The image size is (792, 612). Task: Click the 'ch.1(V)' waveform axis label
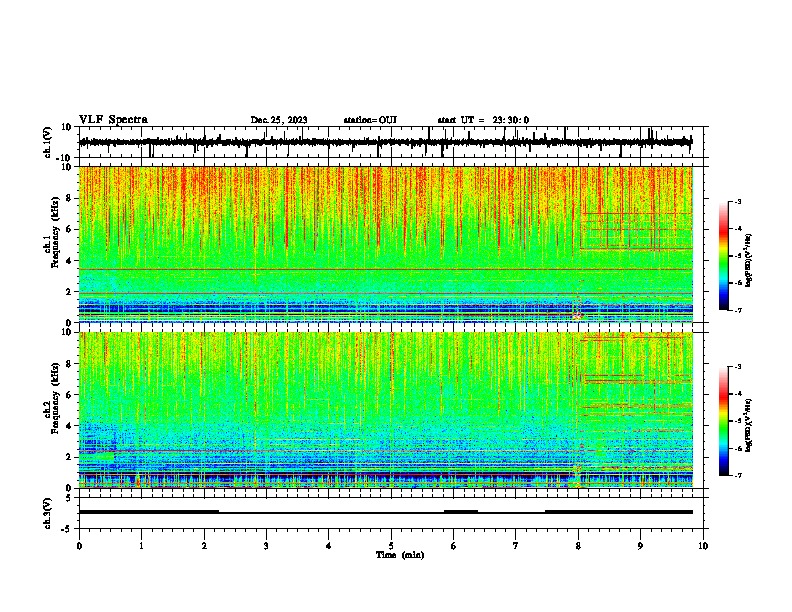pyautogui.click(x=48, y=142)
